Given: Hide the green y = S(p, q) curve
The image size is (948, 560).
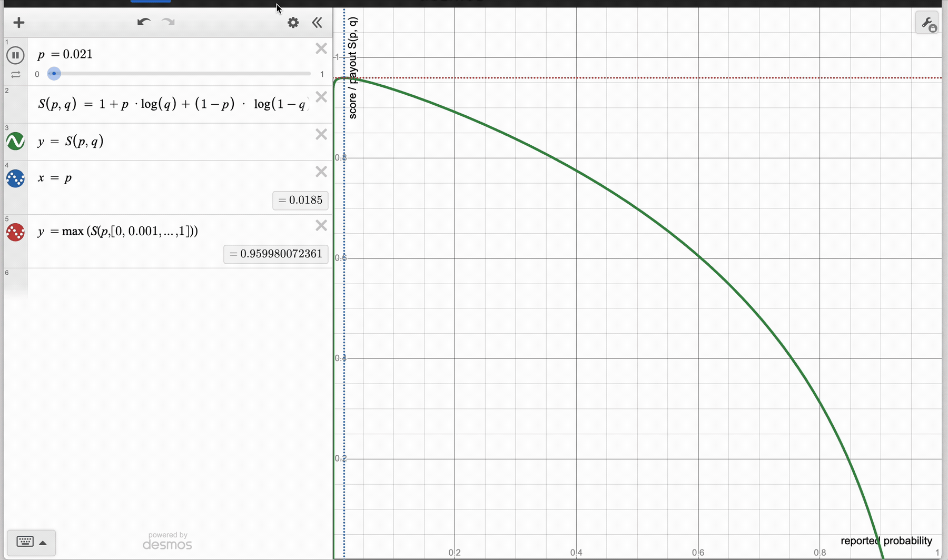Looking at the screenshot, I should tap(15, 141).
